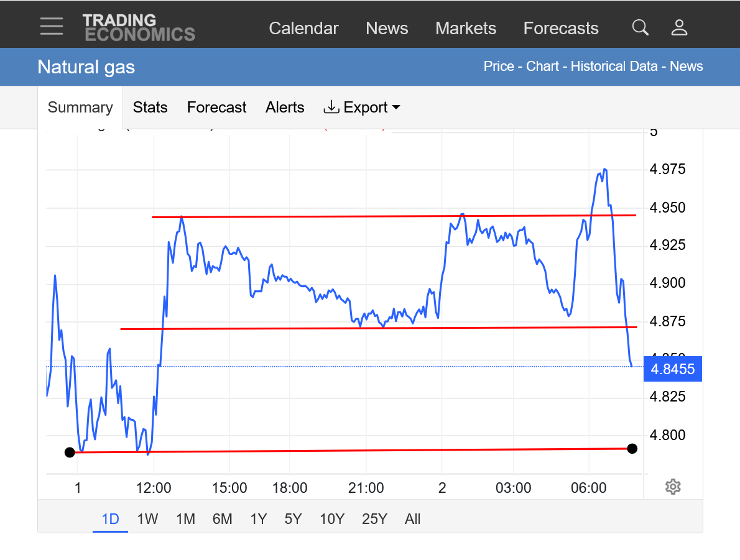The height and width of the screenshot is (560, 740).
Task: Switch to the Forecast tab
Action: click(x=216, y=108)
